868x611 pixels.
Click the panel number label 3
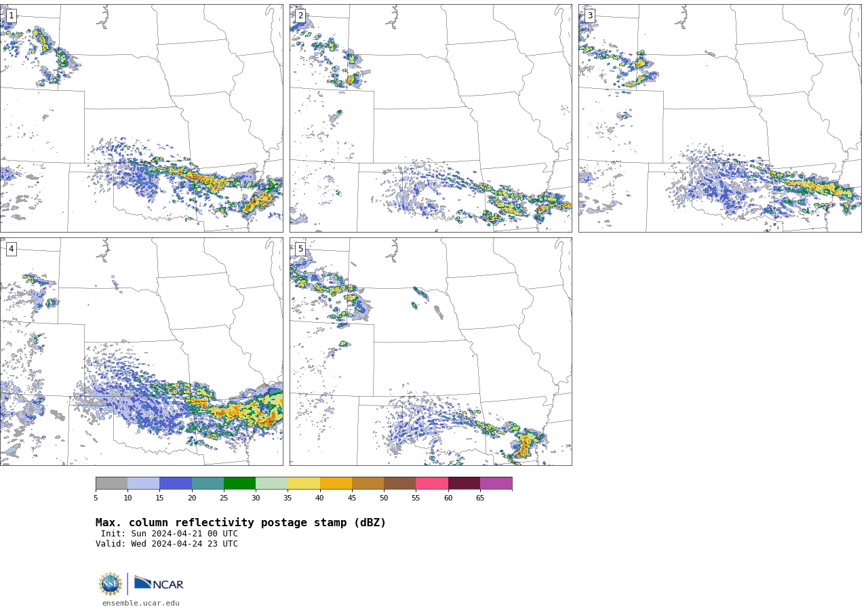point(589,16)
